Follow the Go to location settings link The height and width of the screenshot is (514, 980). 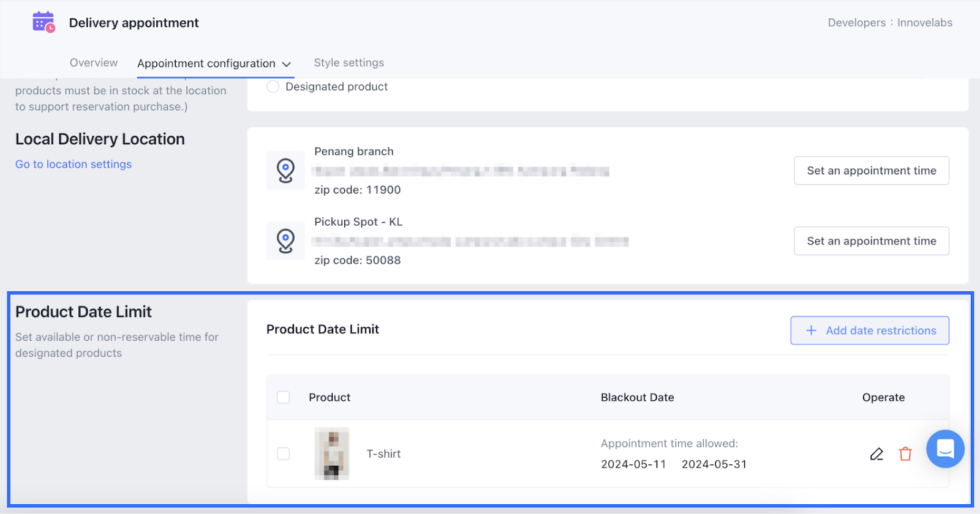click(73, 164)
